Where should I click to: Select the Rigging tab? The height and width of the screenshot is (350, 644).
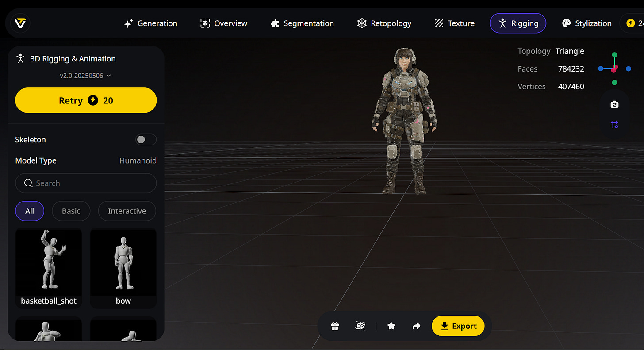[518, 23]
